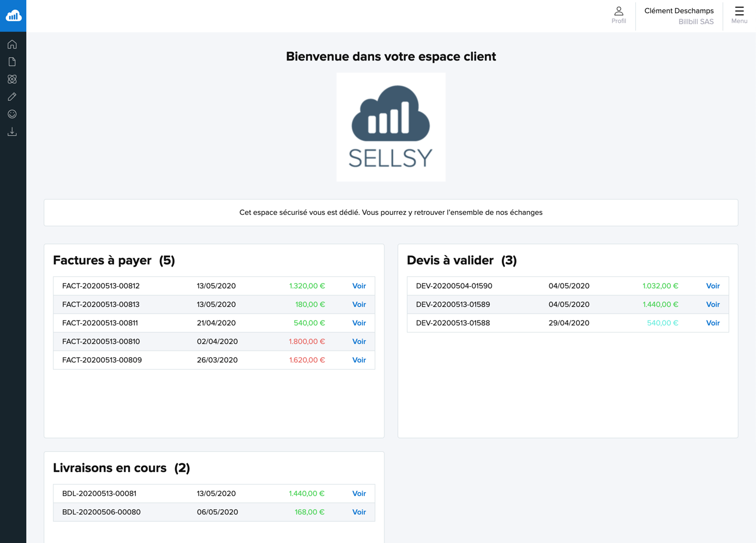Click the Sellsy cloud logo in sidebar
This screenshot has height=543, width=756.
pos(13,16)
